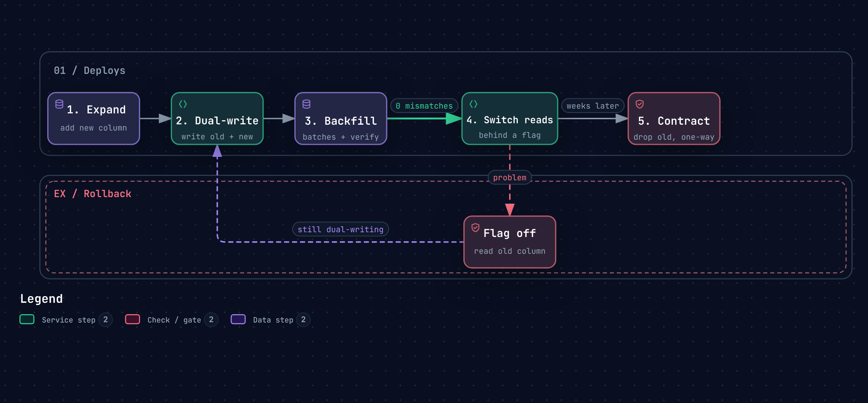Click the 'still dual-writing' edge label

coord(341,229)
